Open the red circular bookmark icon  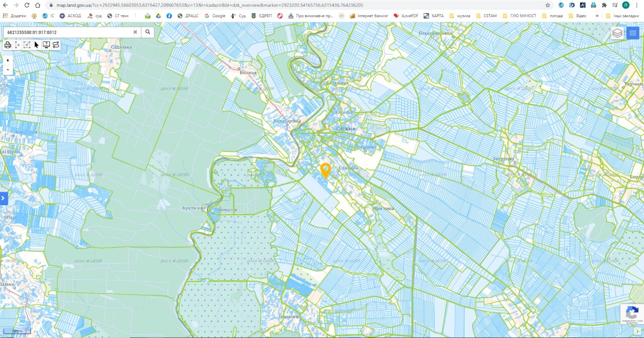point(280,16)
